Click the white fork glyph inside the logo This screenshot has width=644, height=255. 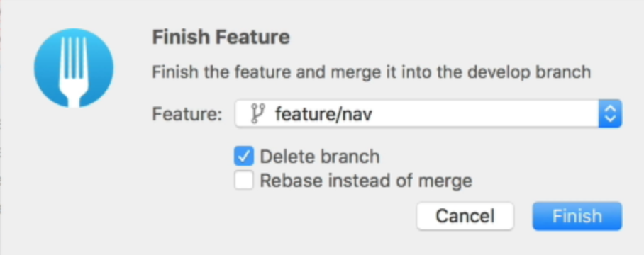pyautogui.click(x=74, y=72)
